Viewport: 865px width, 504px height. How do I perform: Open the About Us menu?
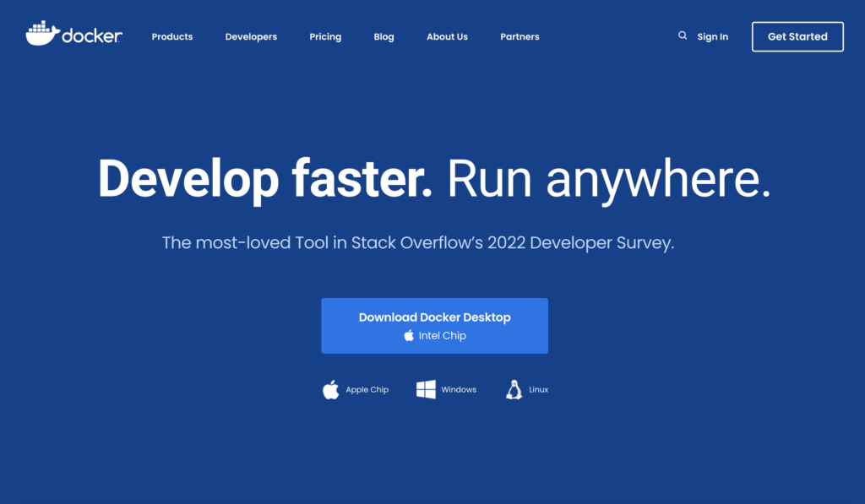coord(447,37)
